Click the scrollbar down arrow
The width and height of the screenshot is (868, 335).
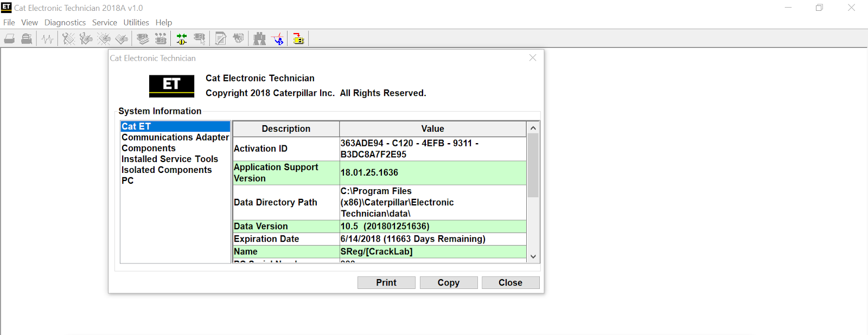coord(533,256)
